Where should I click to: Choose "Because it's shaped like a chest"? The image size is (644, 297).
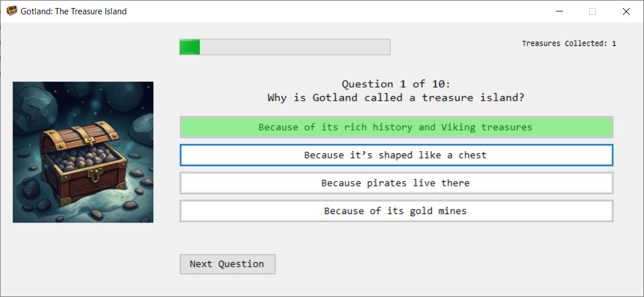click(x=396, y=155)
